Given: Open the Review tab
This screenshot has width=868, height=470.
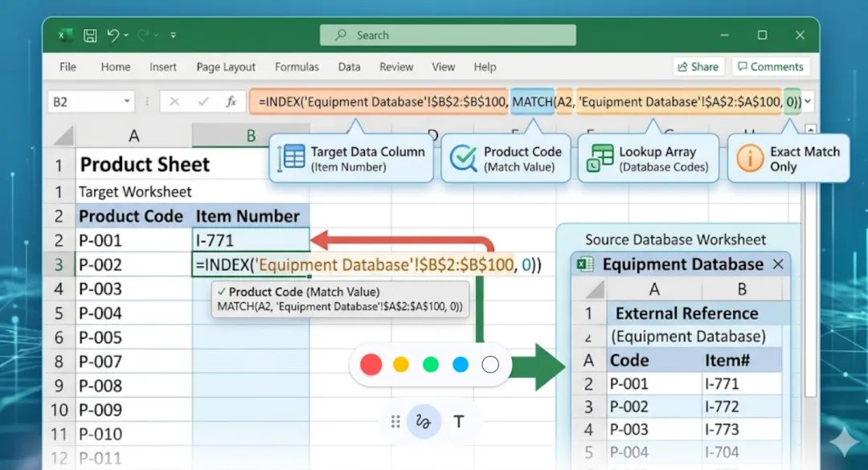Looking at the screenshot, I should point(395,67).
